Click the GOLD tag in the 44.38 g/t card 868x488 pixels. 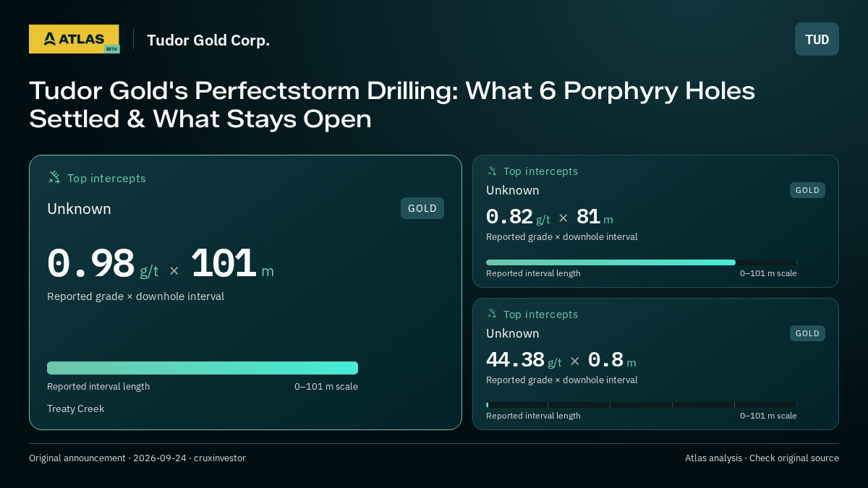[807, 333]
